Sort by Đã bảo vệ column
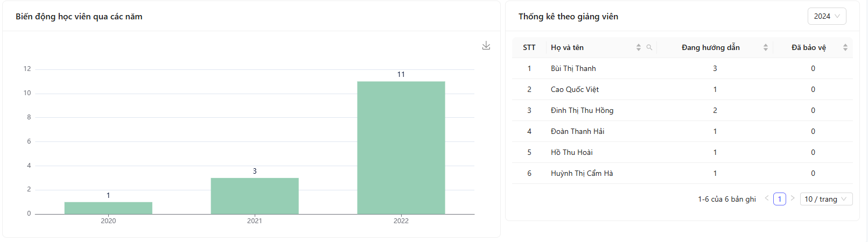 click(845, 47)
